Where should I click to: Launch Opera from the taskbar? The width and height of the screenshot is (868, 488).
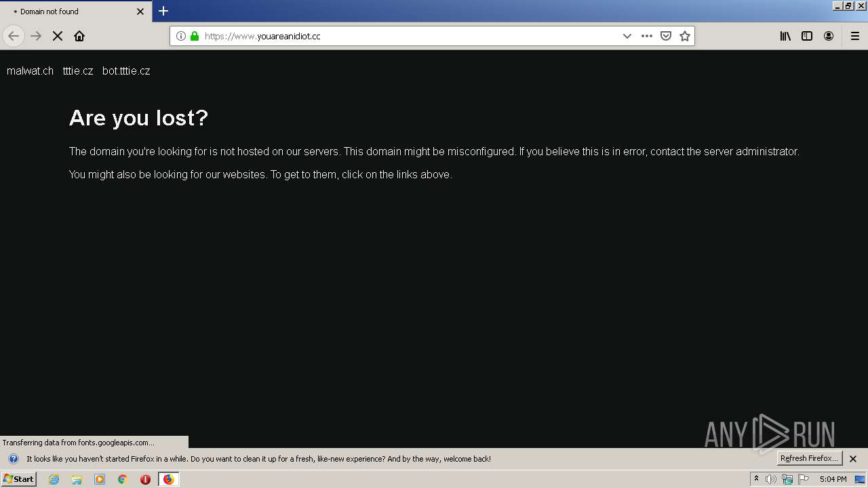point(145,479)
